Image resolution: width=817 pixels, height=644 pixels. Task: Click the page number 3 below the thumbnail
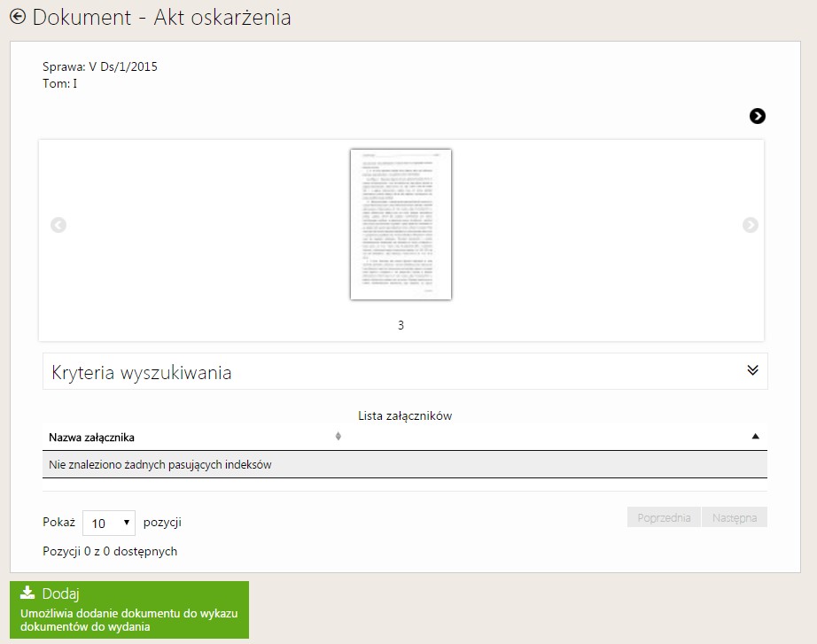coord(401,325)
